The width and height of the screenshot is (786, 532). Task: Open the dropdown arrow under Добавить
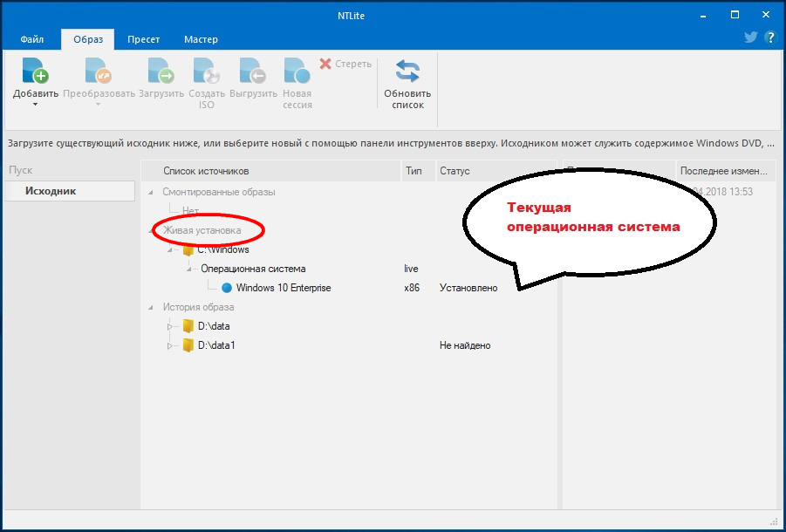point(35,105)
